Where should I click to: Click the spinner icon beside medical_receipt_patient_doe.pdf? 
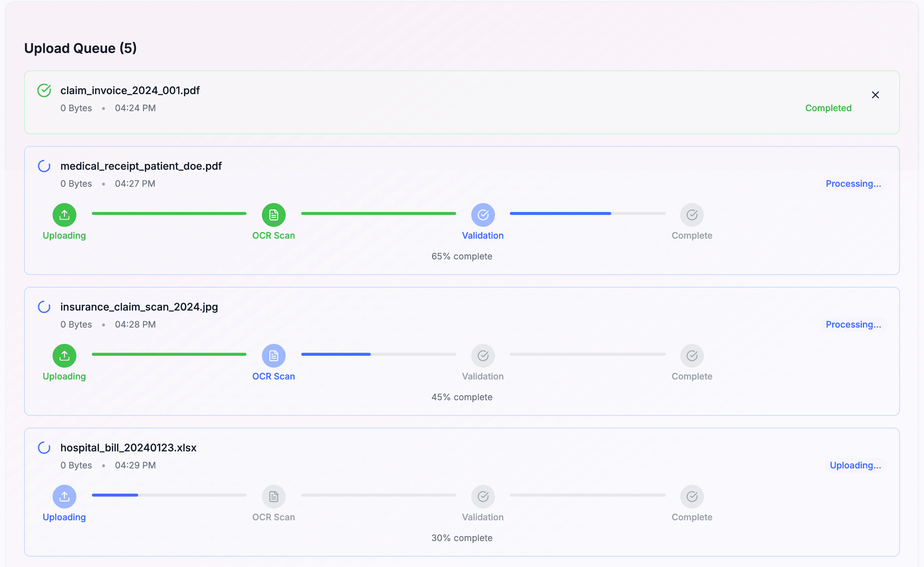[44, 166]
